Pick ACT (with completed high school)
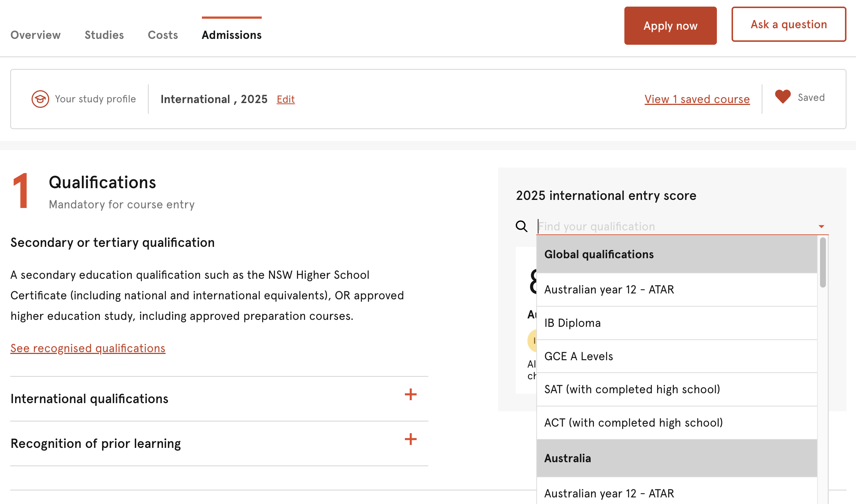856x504 pixels. click(677, 423)
